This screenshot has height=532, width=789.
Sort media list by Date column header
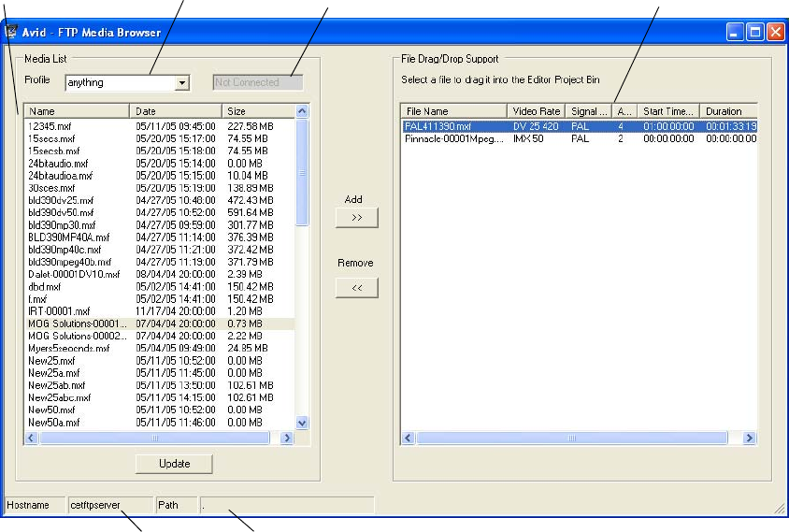pos(175,111)
